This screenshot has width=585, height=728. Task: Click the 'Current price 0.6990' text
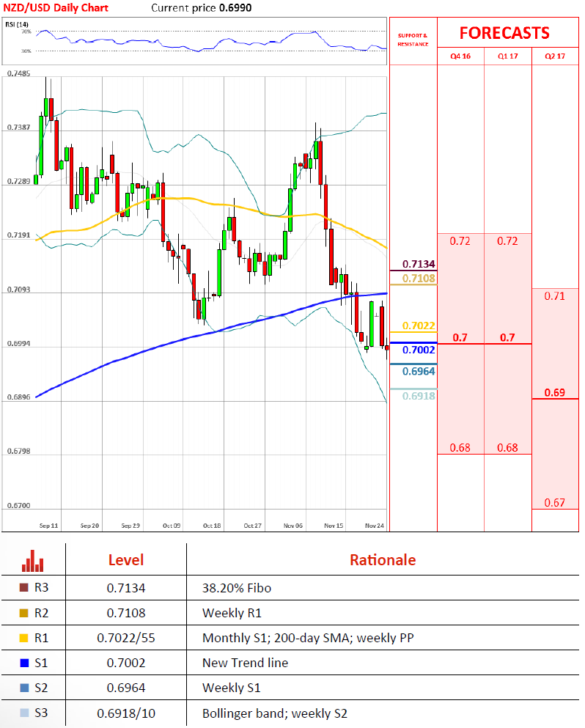tap(202, 8)
